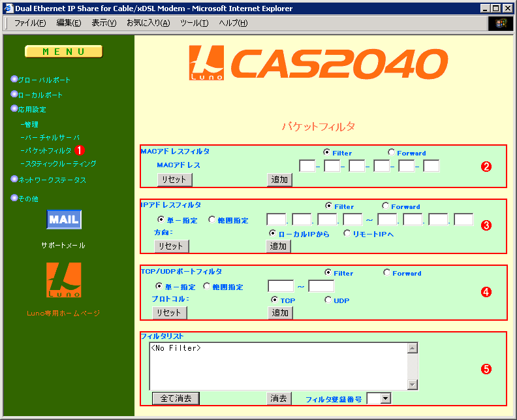
Task: Open その他 in sidebar
Action: tap(28, 199)
